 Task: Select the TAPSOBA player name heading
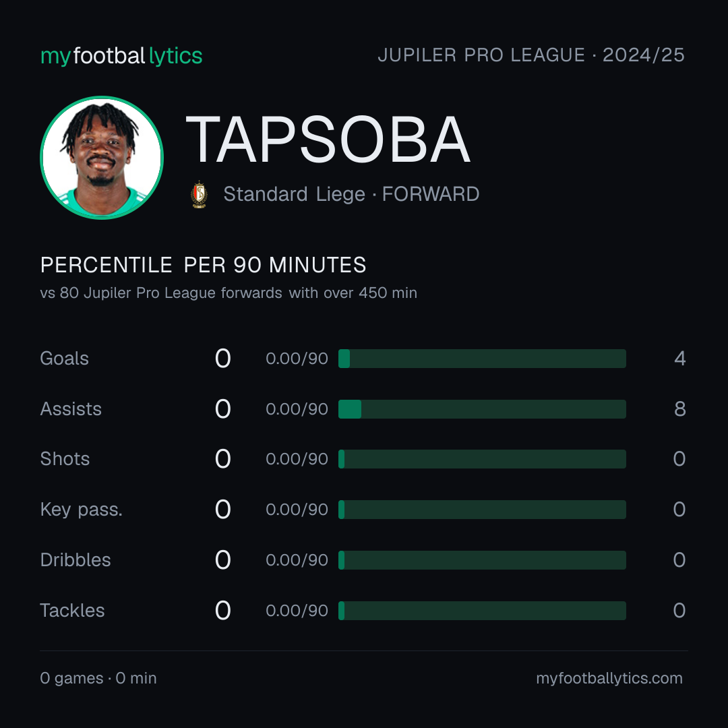click(x=328, y=140)
